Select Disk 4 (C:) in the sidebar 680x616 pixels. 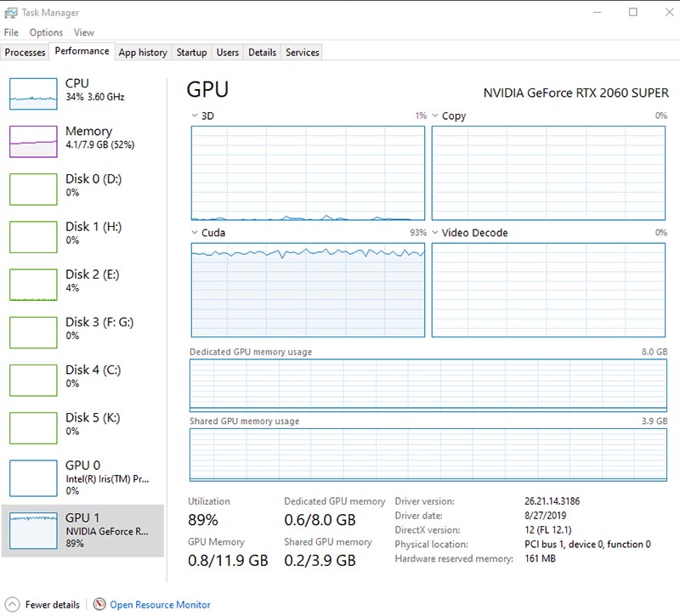pyautogui.click(x=83, y=380)
